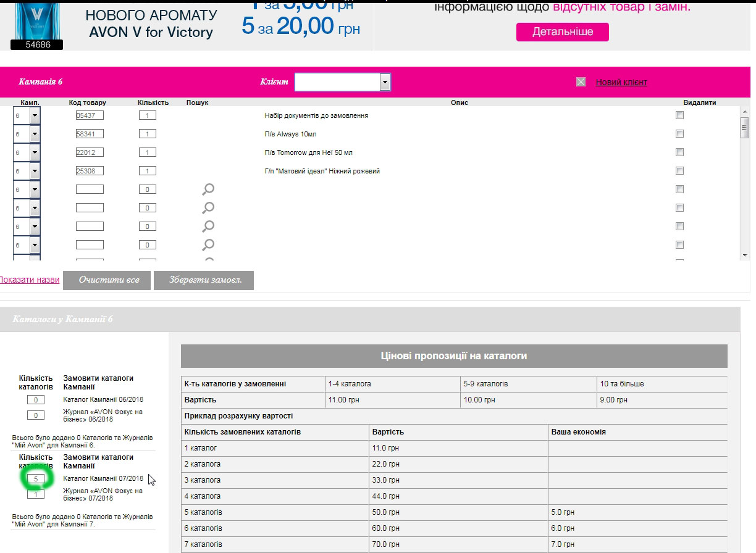Image resolution: width=756 pixels, height=553 pixels.
Task: Click the search magnifier in the seventh order row
Action: (x=208, y=227)
